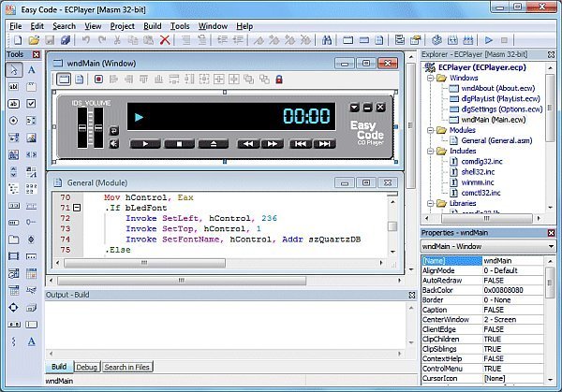Switch to the Search in Files tab
The image size is (562, 392).
point(128,367)
